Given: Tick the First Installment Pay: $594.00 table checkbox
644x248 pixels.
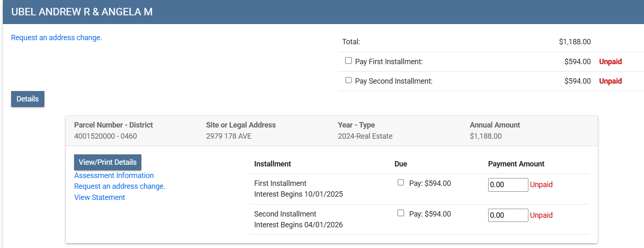Looking at the screenshot, I should tap(401, 183).
